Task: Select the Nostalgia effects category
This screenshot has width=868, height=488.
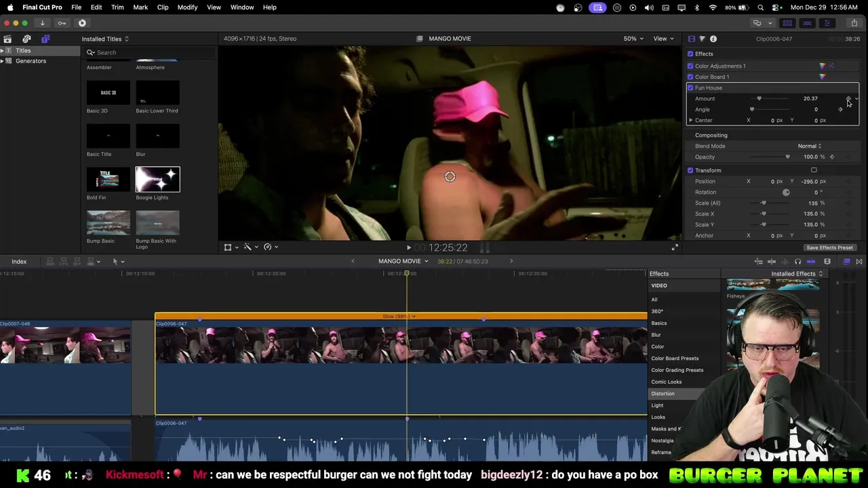Action: [x=663, y=441]
